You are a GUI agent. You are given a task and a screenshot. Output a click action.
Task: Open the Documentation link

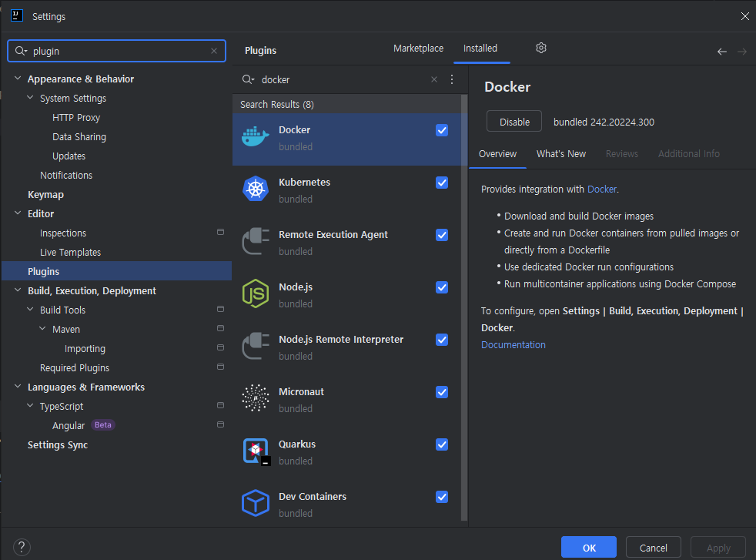513,345
